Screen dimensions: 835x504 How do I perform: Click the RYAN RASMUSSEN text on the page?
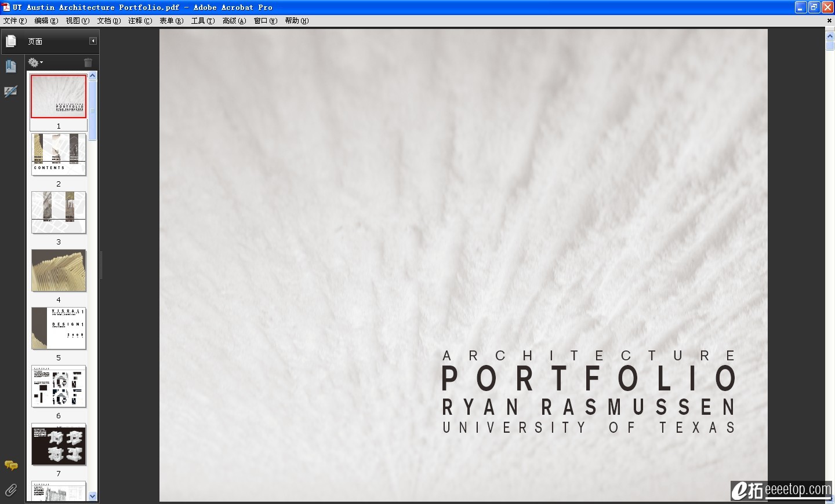pyautogui.click(x=589, y=407)
